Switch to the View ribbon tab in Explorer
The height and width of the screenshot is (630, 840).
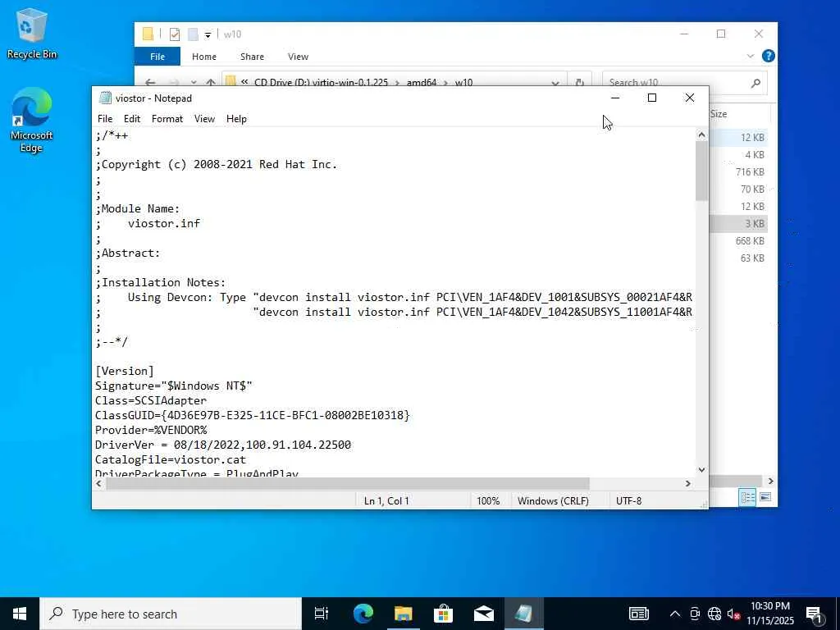[x=298, y=57]
